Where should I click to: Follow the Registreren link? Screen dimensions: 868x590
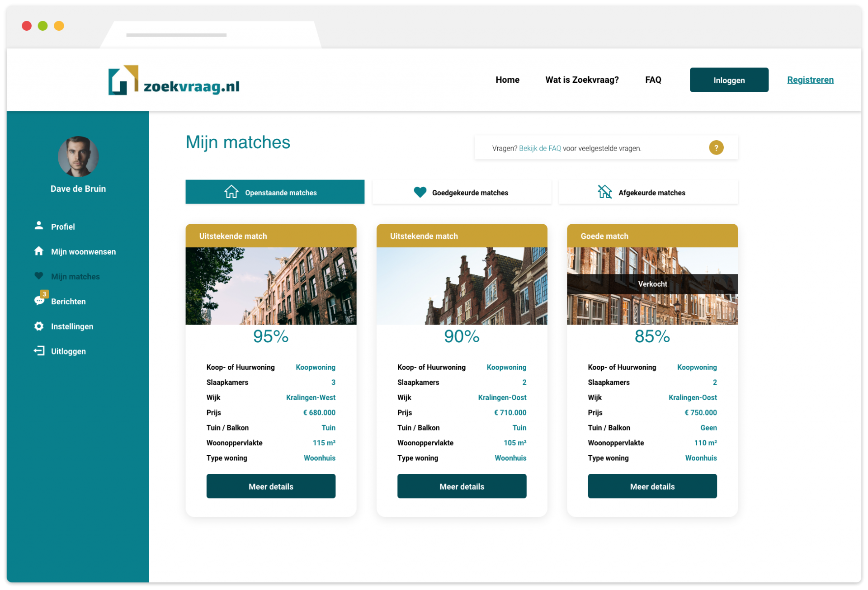(x=810, y=80)
